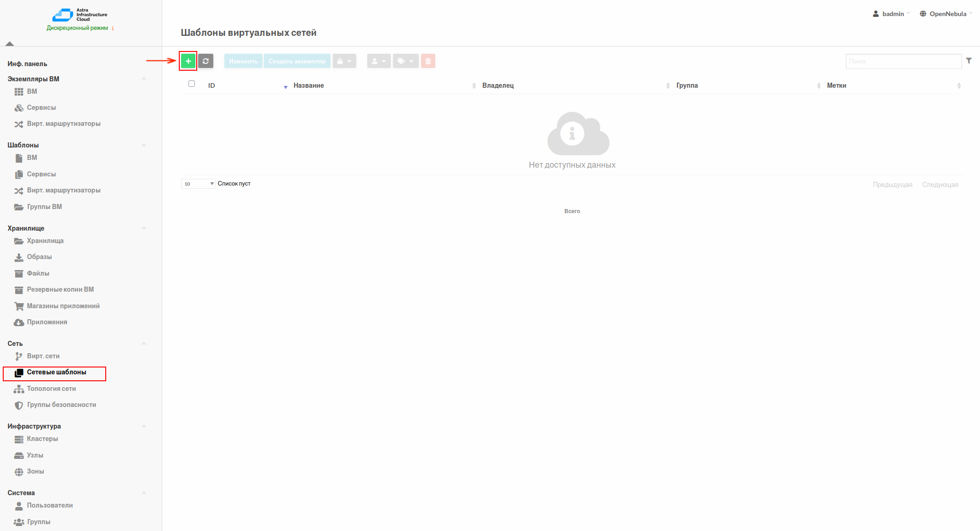Click the sidebar scroll-up triangle
Screen dimensions: 980x531
pyautogui.click(x=10, y=44)
